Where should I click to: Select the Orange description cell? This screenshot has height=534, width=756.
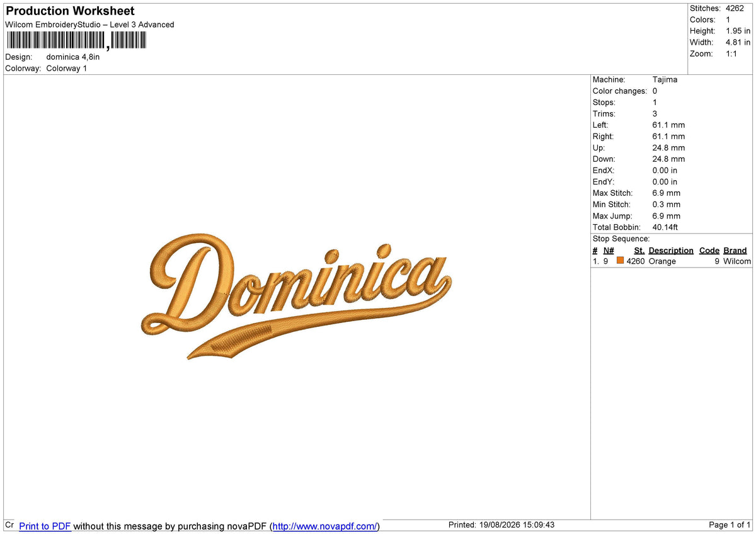click(662, 261)
